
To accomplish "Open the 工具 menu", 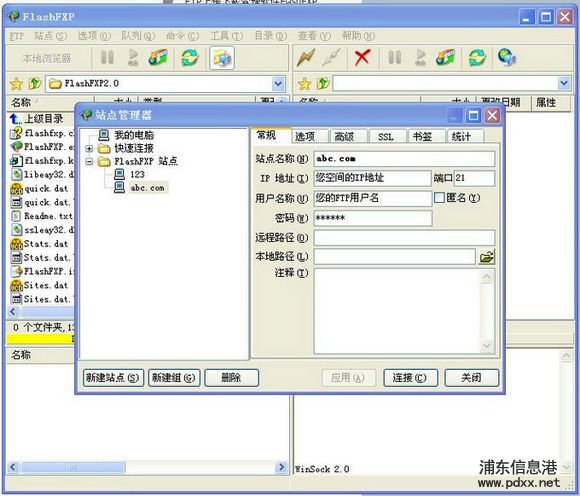I will click(x=226, y=36).
